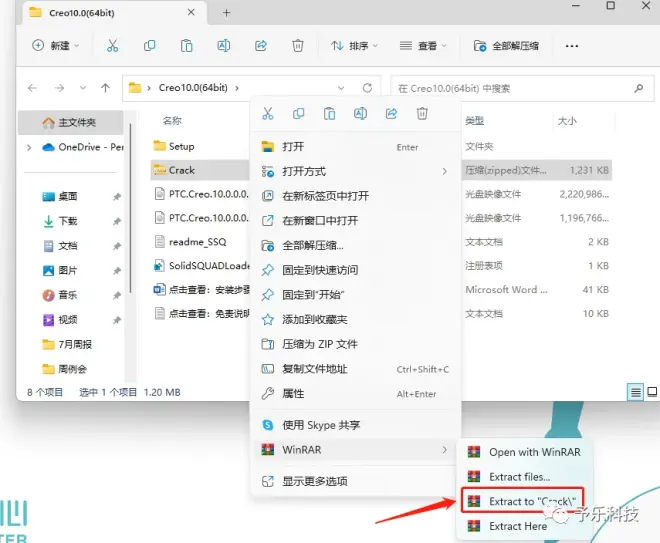Expand the OneDrive node chevron
The height and width of the screenshot is (543, 660).
(x=29, y=147)
